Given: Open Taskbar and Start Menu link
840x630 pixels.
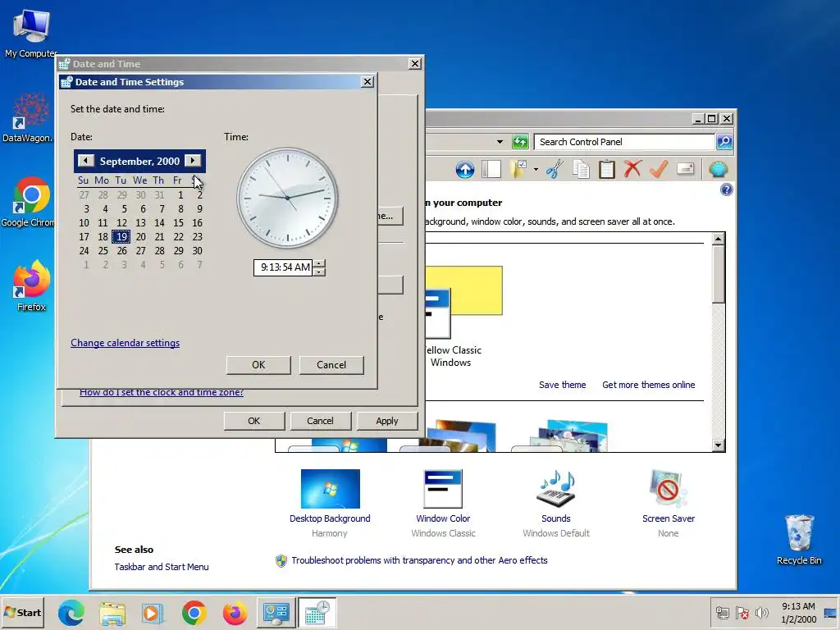Looking at the screenshot, I should tap(162, 567).
